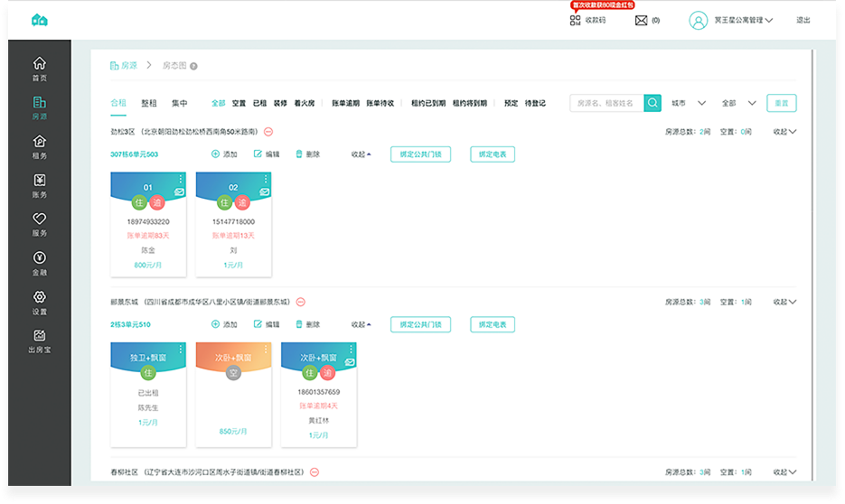The image size is (845, 504).
Task: Switch to the 整租 tab
Action: click(x=149, y=103)
